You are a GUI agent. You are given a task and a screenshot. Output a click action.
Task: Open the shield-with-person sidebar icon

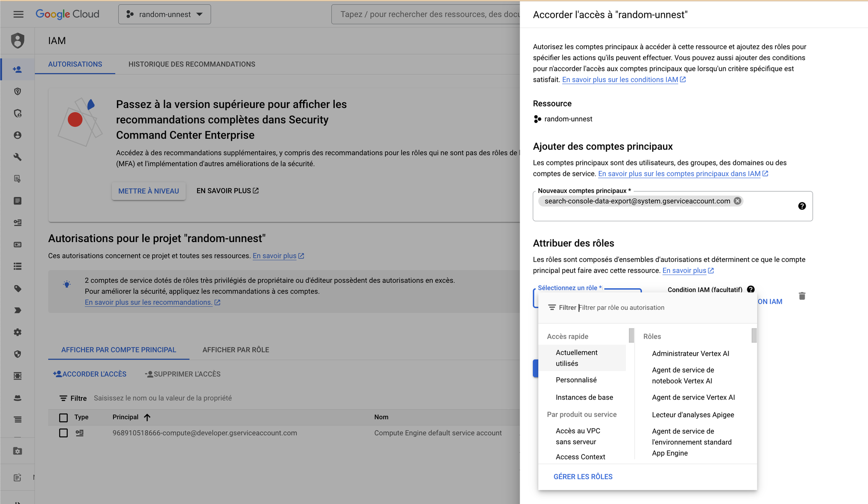17,113
